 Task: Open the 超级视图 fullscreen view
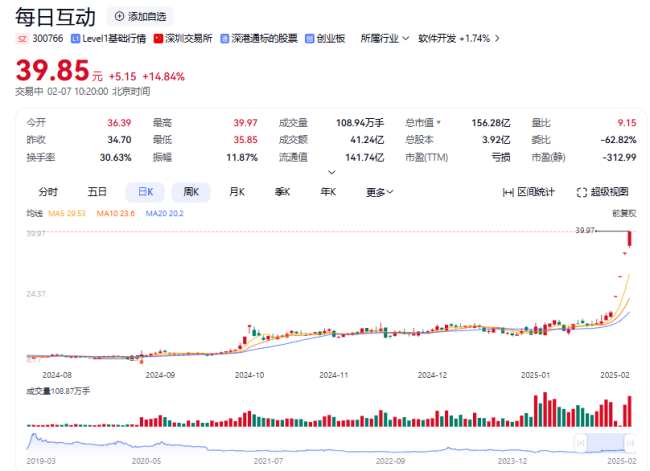pyautogui.click(x=603, y=192)
